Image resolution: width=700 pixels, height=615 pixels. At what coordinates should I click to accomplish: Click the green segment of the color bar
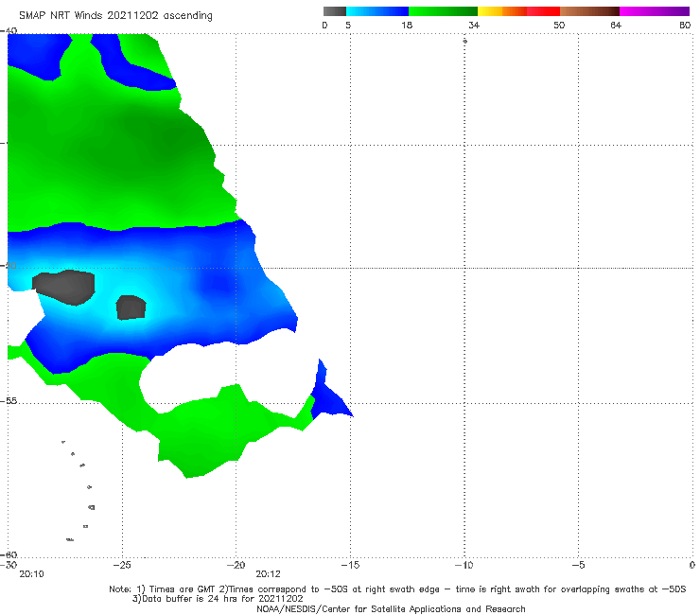click(443, 11)
